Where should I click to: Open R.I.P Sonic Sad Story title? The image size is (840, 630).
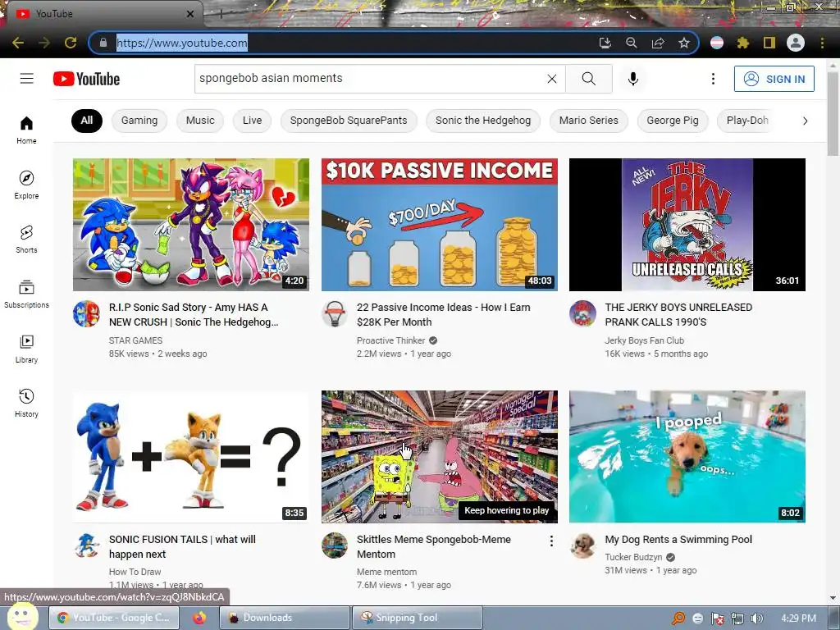194,314
